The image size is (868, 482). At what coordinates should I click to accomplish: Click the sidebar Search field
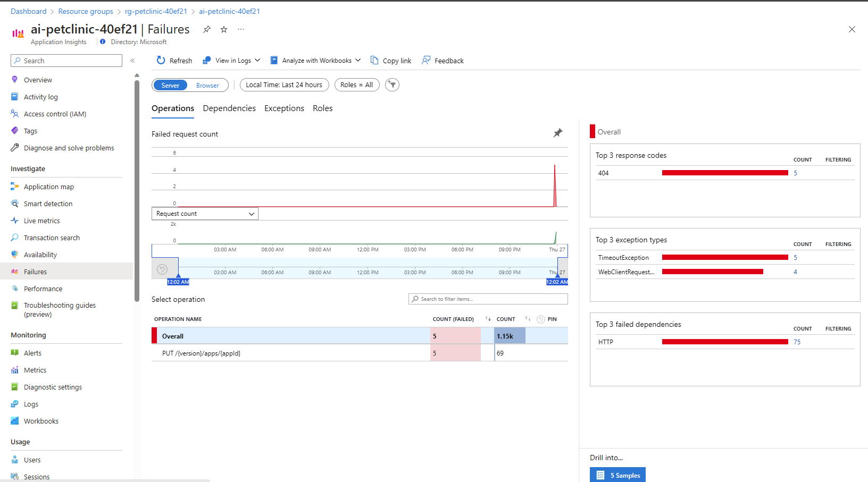click(66, 61)
